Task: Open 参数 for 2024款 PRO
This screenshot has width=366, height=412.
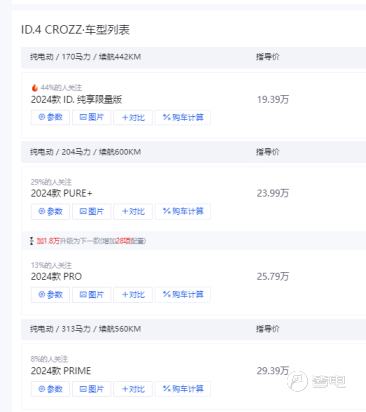Action: [x=50, y=295]
